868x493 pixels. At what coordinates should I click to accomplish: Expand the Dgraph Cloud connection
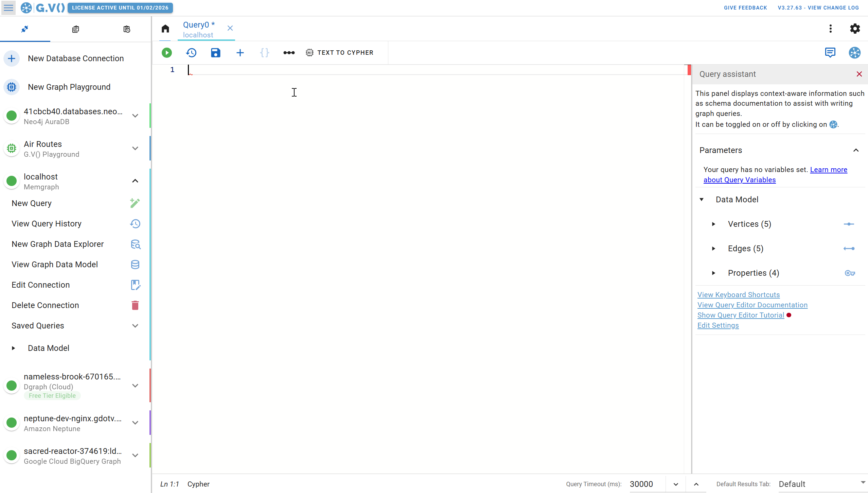pos(135,386)
